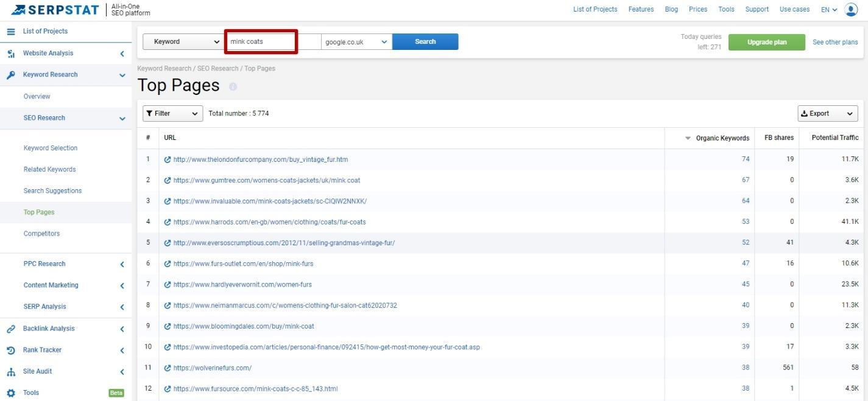Collapse the Keyword Research section chevron
The height and width of the screenshot is (401, 868).
click(x=122, y=75)
